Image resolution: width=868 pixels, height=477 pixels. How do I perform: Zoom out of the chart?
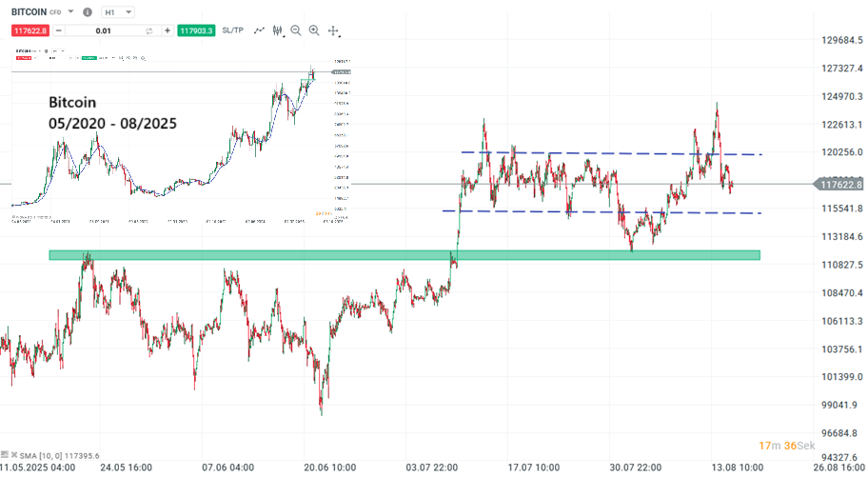point(296,30)
